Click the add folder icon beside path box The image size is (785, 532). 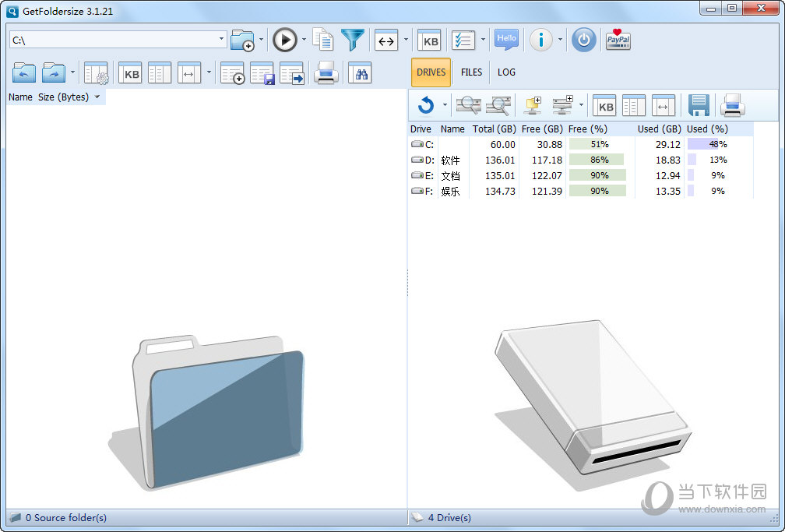[243, 40]
